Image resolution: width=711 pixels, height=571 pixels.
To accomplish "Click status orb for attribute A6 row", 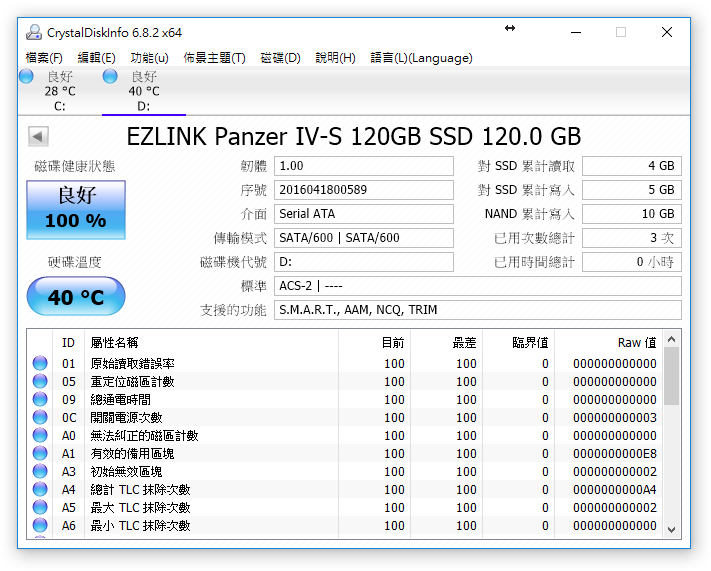I will click(x=40, y=525).
